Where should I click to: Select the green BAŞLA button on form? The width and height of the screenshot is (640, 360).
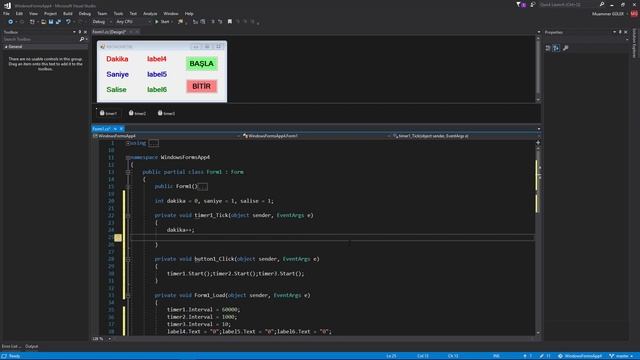tap(202, 64)
